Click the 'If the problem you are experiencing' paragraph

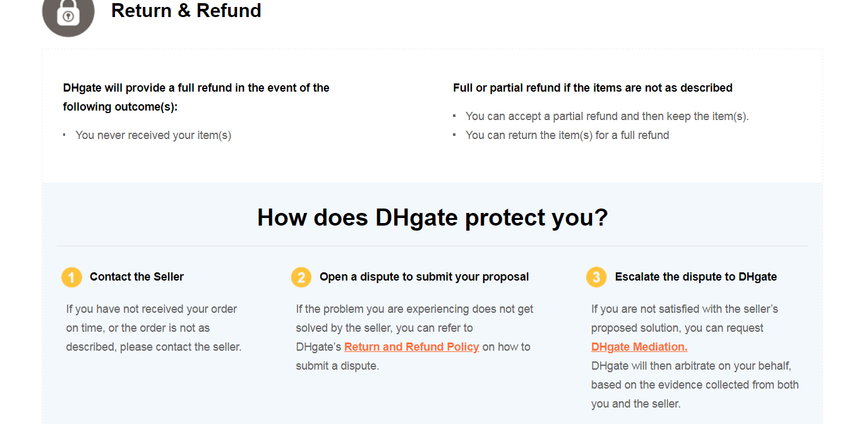click(414, 337)
